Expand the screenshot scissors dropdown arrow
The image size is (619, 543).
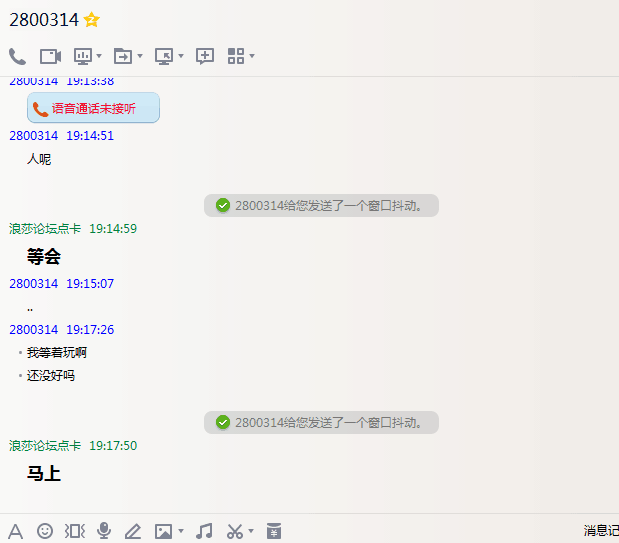pyautogui.click(x=251, y=531)
